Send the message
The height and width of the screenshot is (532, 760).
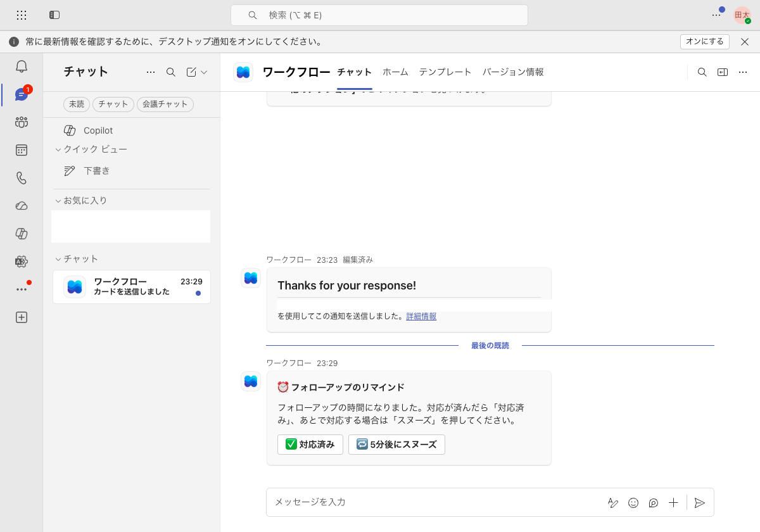(700, 503)
